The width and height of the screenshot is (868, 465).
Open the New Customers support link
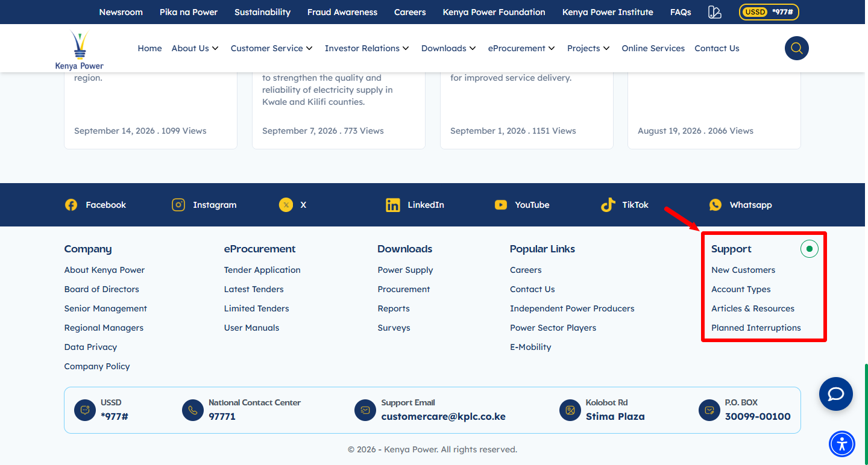pyautogui.click(x=743, y=270)
